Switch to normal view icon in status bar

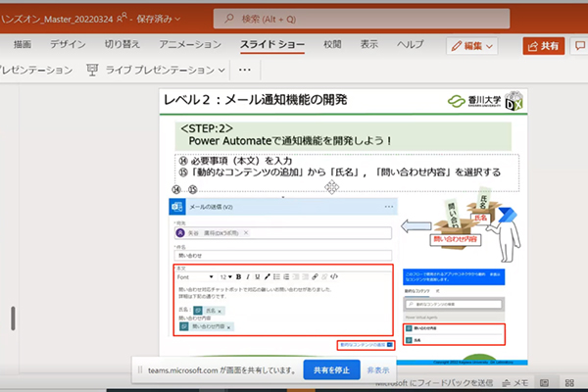pyautogui.click(x=544, y=383)
